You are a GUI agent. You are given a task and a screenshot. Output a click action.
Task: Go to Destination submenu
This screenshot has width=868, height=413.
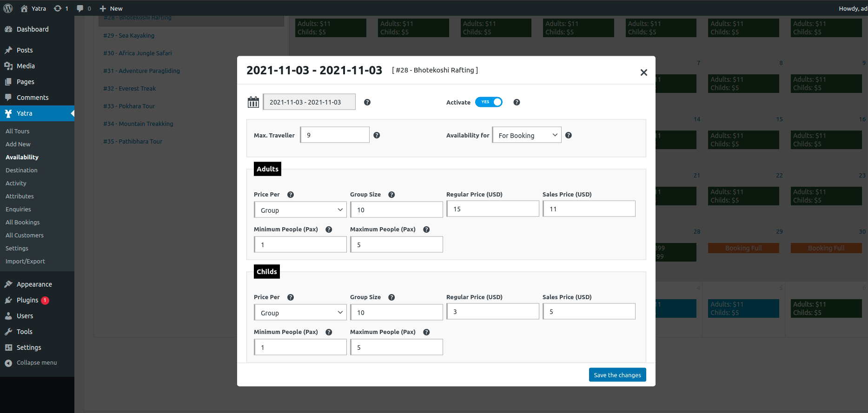pyautogui.click(x=21, y=170)
